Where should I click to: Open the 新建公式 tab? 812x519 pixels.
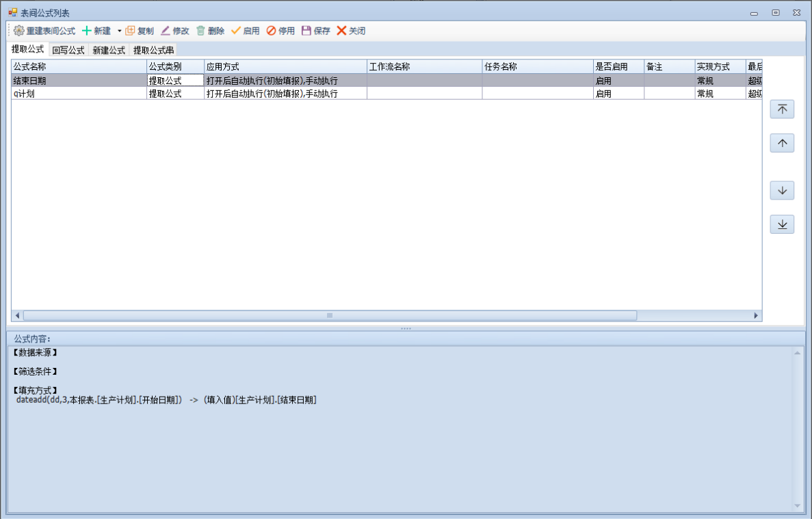109,50
